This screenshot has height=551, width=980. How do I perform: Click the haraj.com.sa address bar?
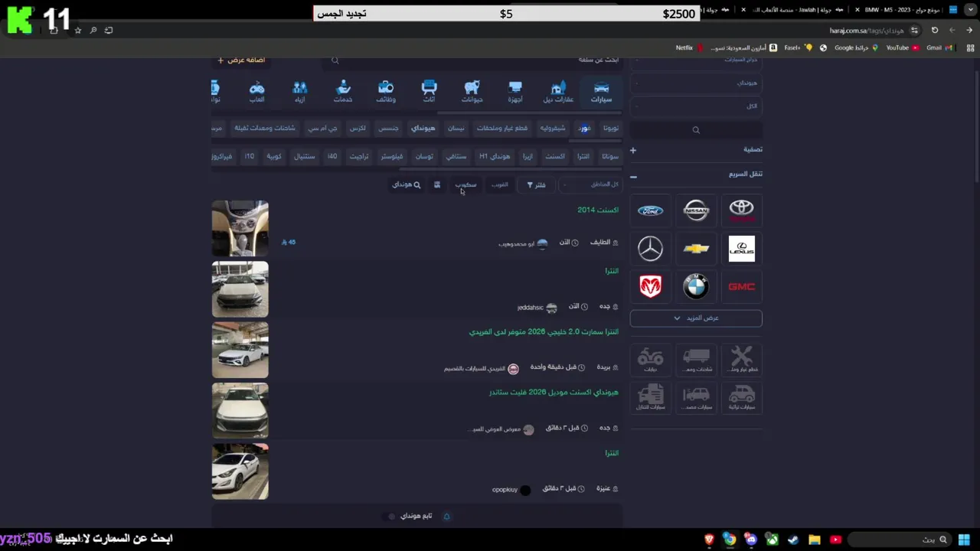866,30
